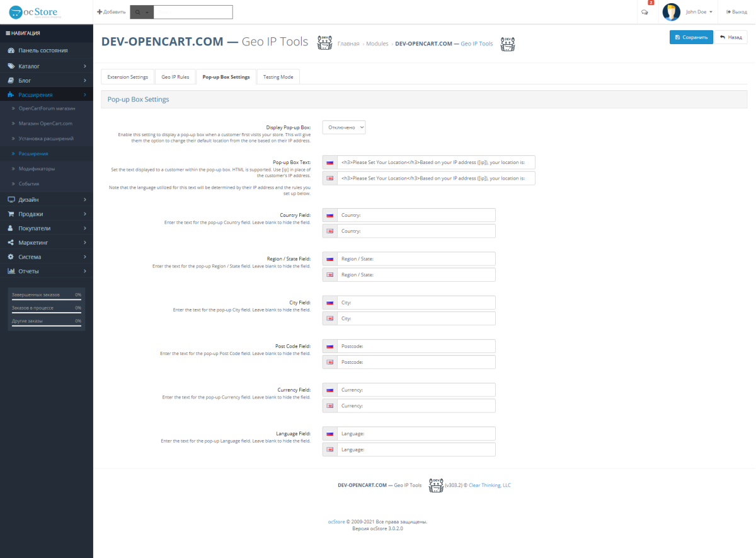The height and width of the screenshot is (558, 756).
Task: Open the John Doe user dropdown
Action: pyautogui.click(x=699, y=12)
